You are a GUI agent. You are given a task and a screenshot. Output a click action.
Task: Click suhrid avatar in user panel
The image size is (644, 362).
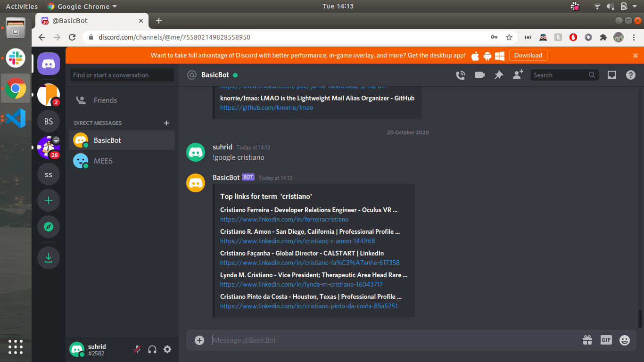coord(77,349)
